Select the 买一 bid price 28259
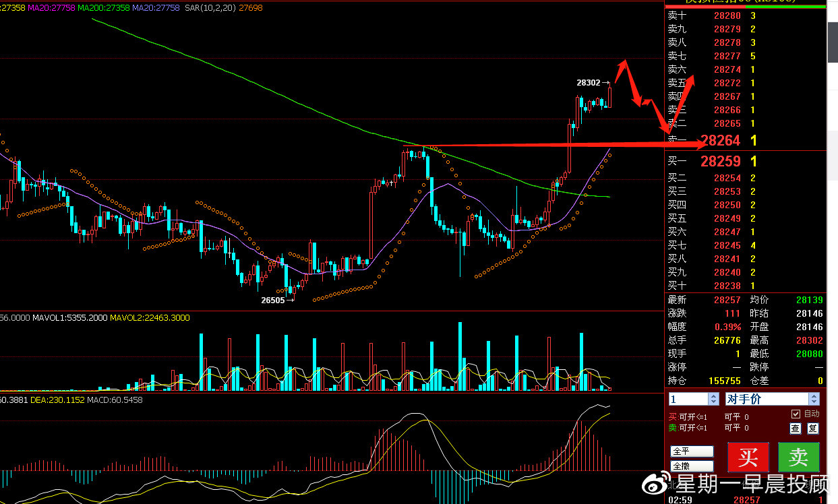This screenshot has width=838, height=504. 720,162
